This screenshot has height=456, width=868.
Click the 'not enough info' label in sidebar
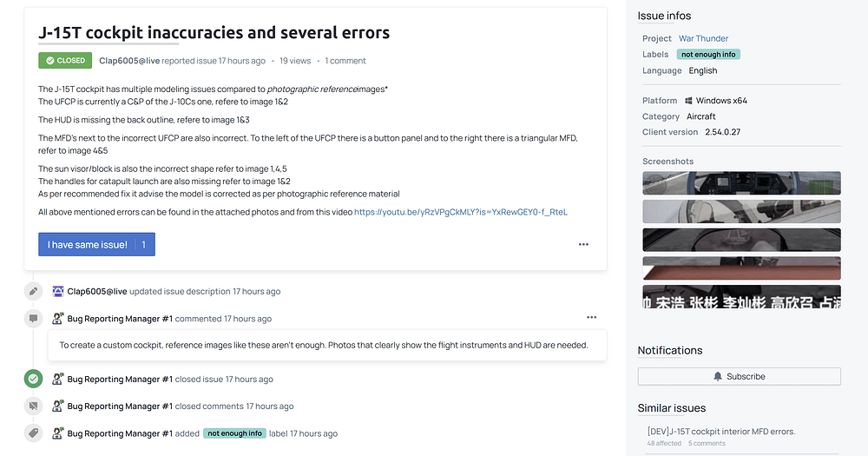pyautogui.click(x=708, y=54)
